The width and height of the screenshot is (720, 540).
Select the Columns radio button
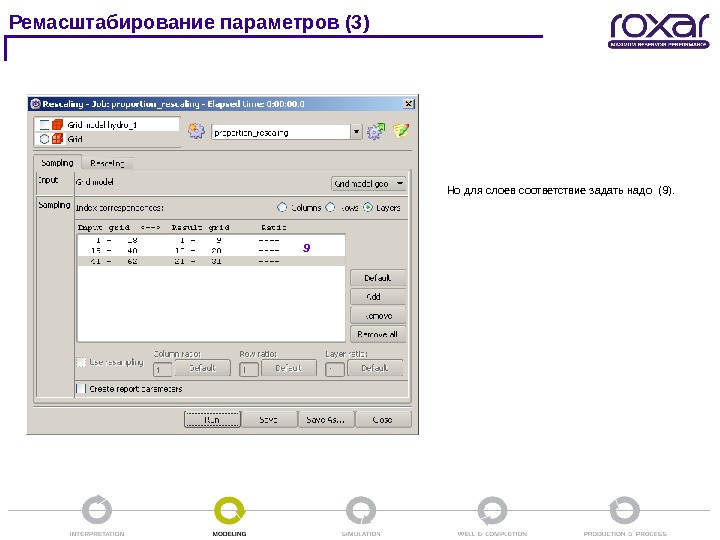[x=282, y=208]
